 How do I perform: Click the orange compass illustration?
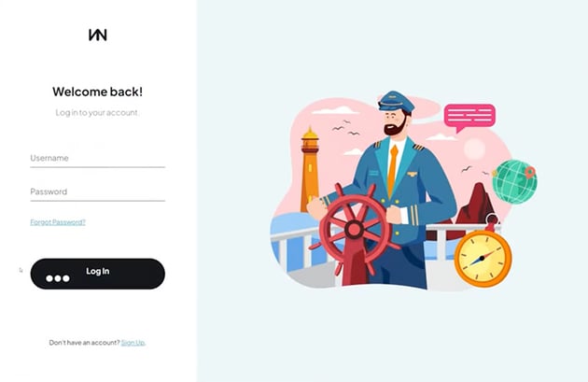point(483,257)
